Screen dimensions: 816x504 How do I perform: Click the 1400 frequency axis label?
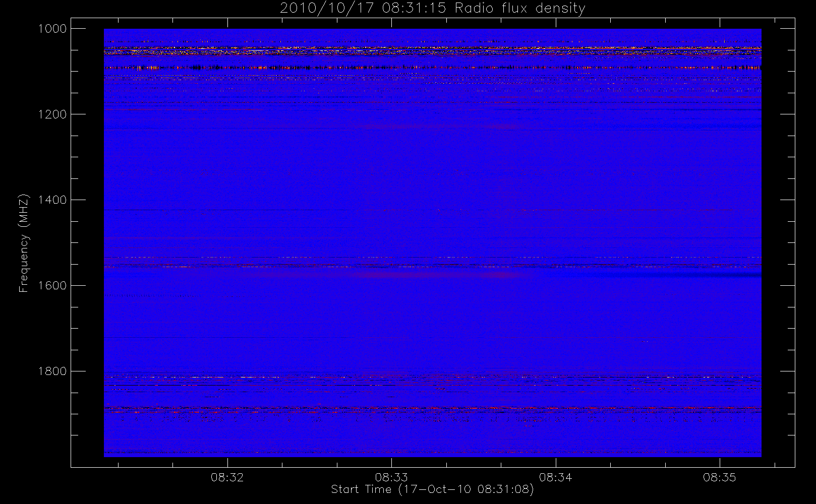point(52,200)
